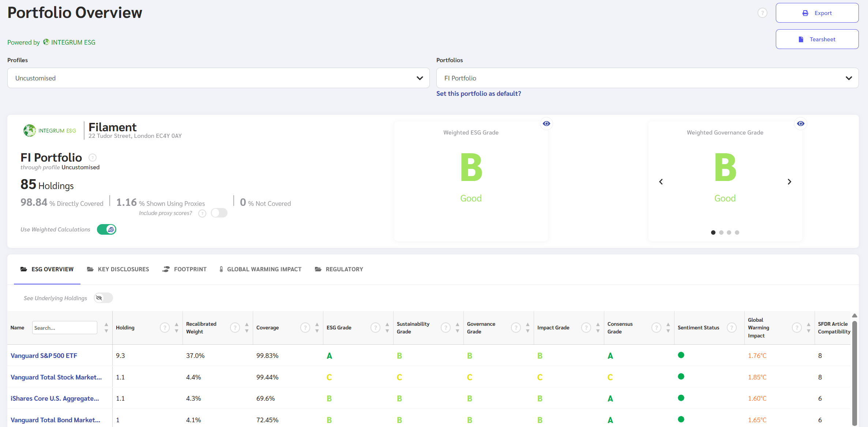
Task: Open the Profiles dropdown showing Uncustomised
Action: click(x=218, y=78)
